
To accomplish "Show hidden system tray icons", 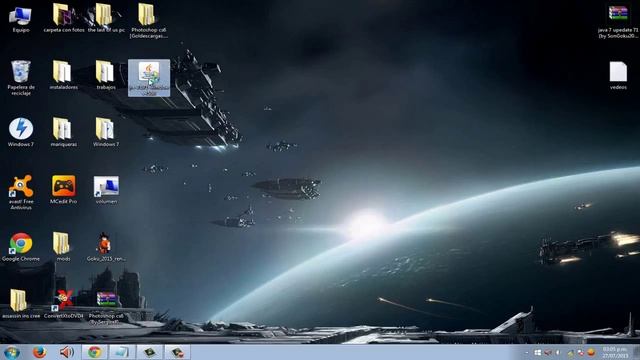I will (x=527, y=353).
